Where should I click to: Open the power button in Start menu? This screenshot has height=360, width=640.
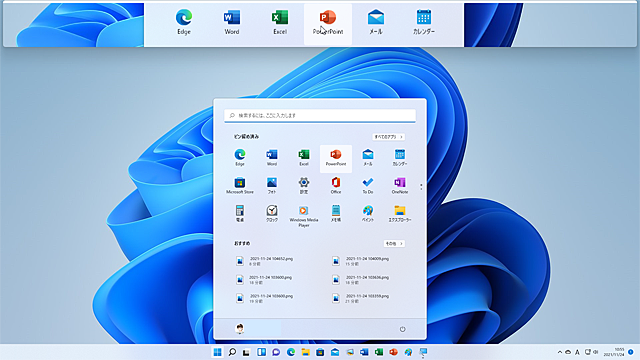coord(402,329)
